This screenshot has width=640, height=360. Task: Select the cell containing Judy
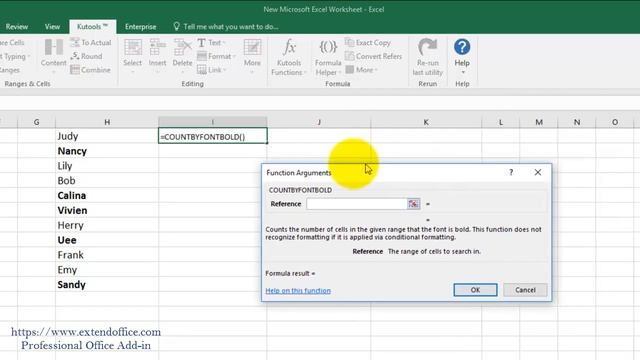pos(107,136)
